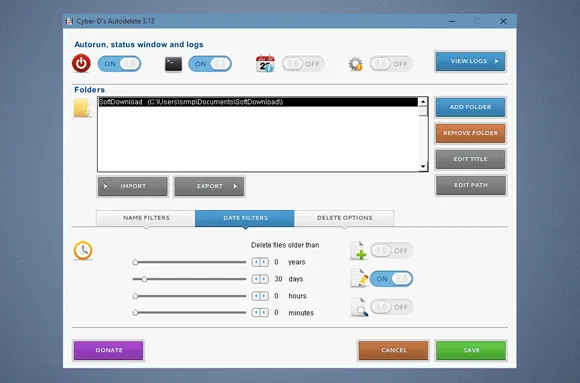Open the Name Filters tab

coord(146,218)
